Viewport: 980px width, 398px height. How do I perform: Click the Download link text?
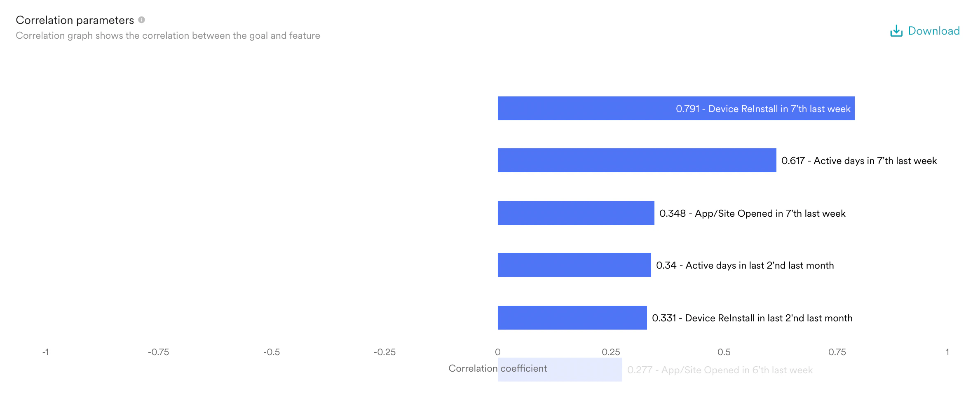933,30
